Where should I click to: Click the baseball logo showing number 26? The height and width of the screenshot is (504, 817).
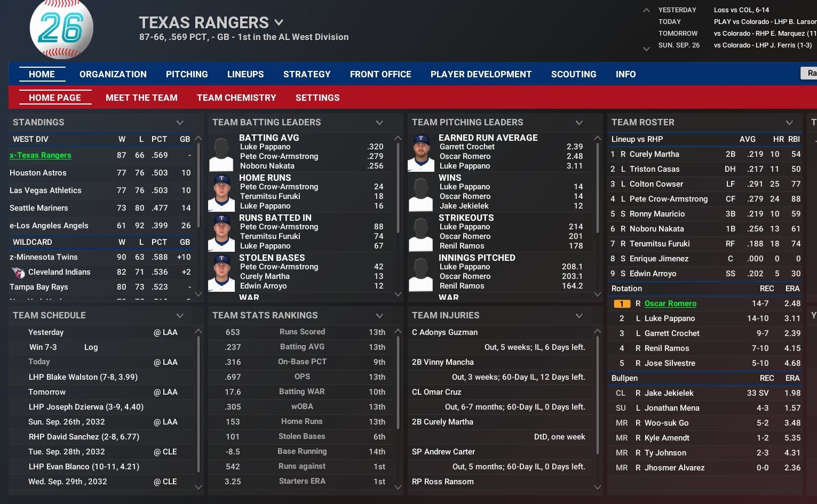tap(61, 28)
